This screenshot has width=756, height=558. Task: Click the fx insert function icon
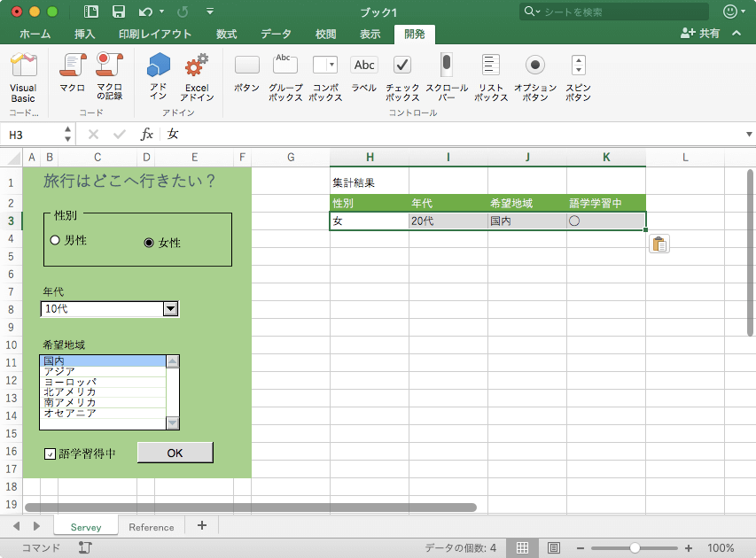click(146, 134)
